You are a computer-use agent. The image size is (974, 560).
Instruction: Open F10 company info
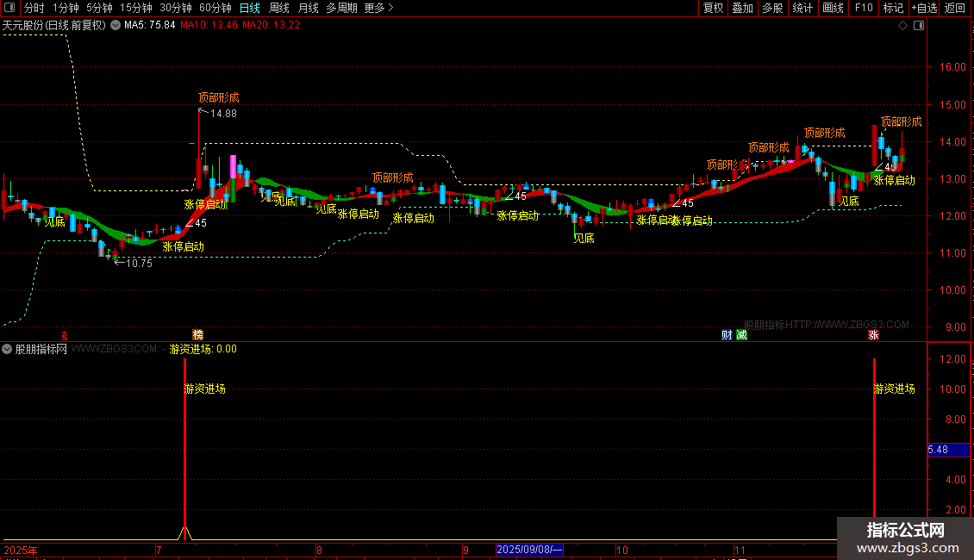[x=864, y=8]
